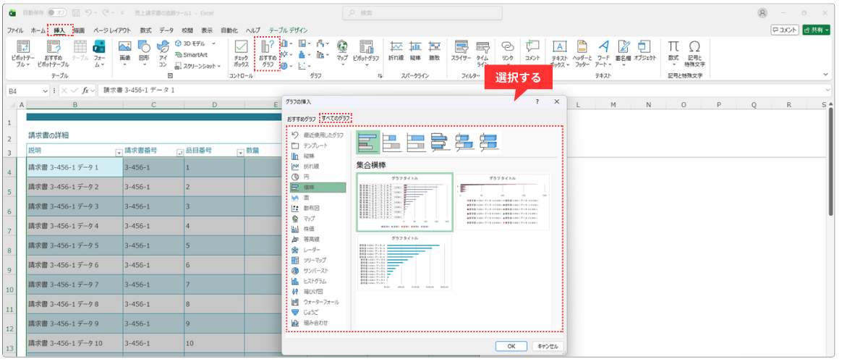The height and width of the screenshot is (362, 868).
Task: Click the Name Box showing B4
Action: click(28, 90)
